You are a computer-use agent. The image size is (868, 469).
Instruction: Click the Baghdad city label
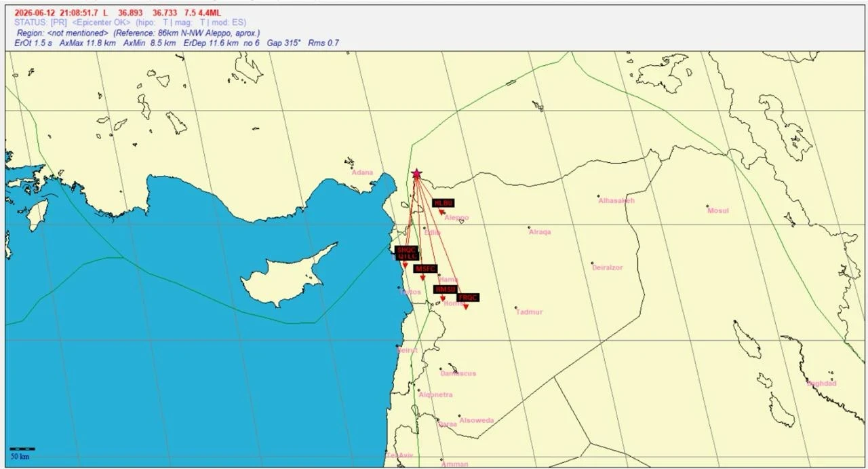pos(821,383)
